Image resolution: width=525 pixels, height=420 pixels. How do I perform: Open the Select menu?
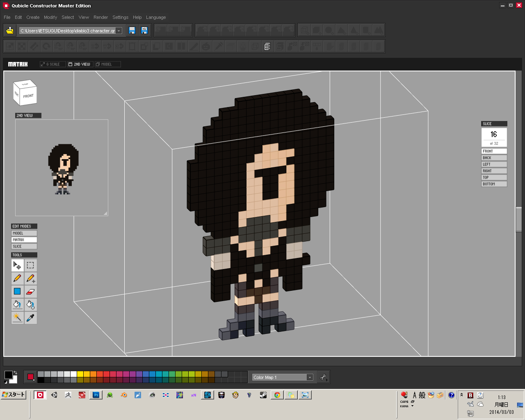click(68, 17)
